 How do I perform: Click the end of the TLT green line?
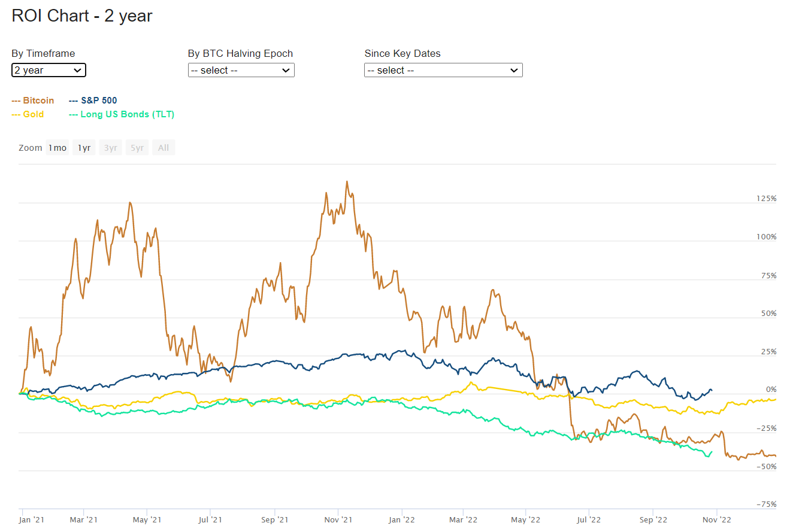(x=712, y=452)
